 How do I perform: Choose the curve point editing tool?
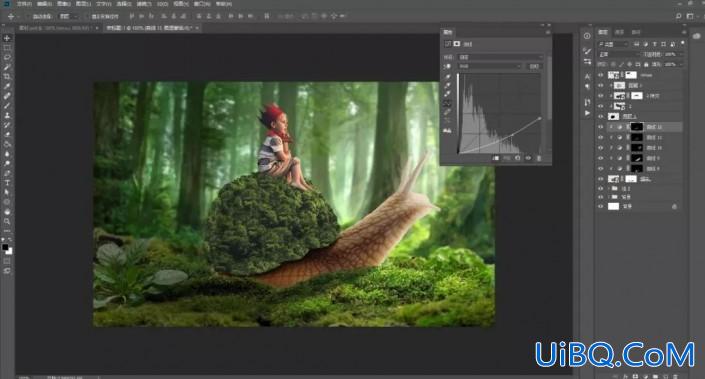click(447, 103)
